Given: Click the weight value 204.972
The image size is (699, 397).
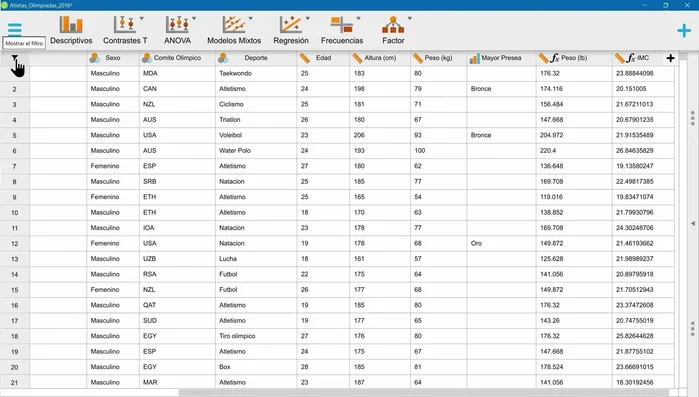Looking at the screenshot, I should pyautogui.click(x=574, y=135).
